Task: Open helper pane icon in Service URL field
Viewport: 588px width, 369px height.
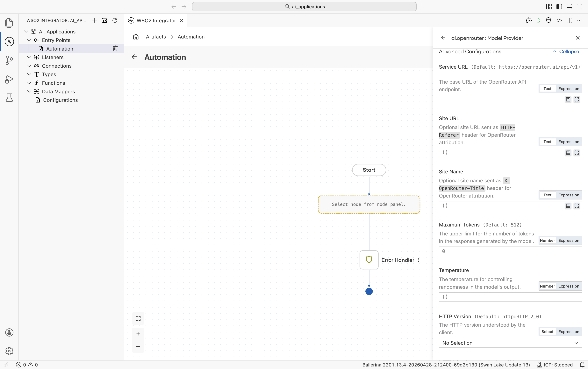Action: [568, 99]
